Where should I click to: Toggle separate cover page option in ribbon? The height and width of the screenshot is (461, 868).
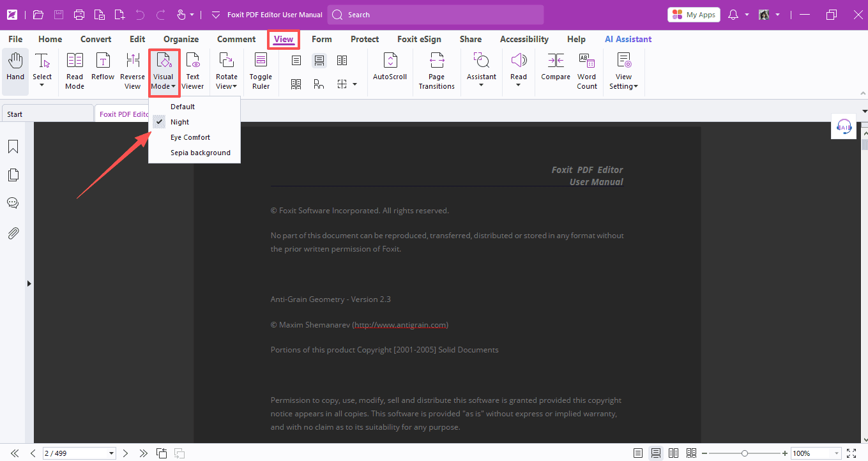(319, 84)
